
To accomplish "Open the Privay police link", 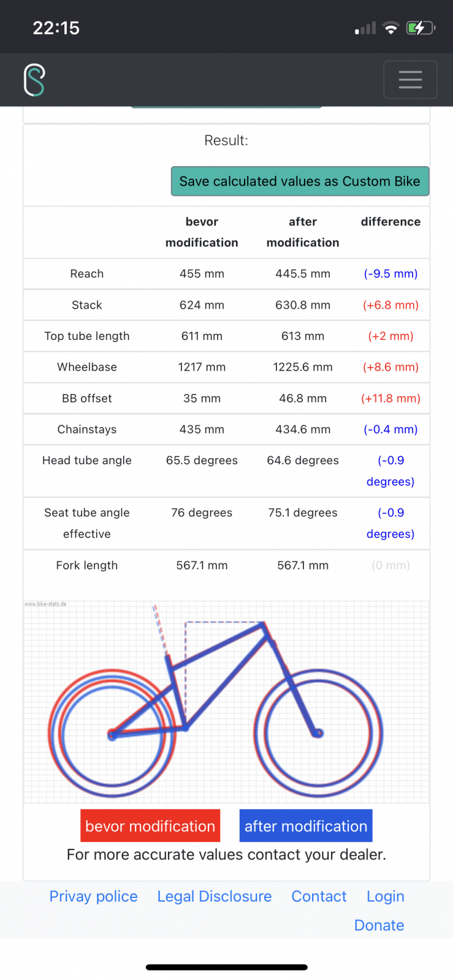I will coord(93,896).
